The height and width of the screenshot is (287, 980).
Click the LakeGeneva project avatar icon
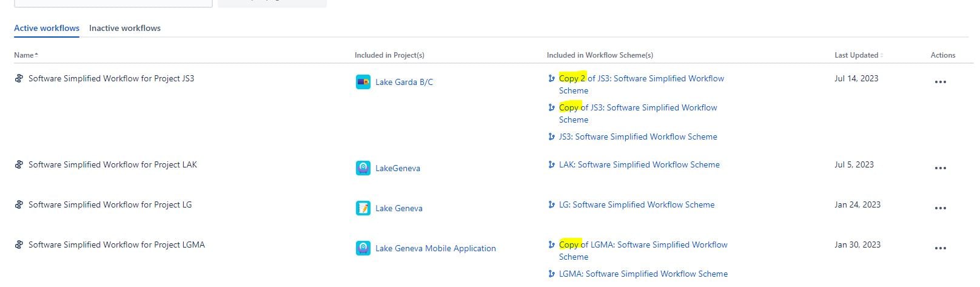click(x=363, y=168)
